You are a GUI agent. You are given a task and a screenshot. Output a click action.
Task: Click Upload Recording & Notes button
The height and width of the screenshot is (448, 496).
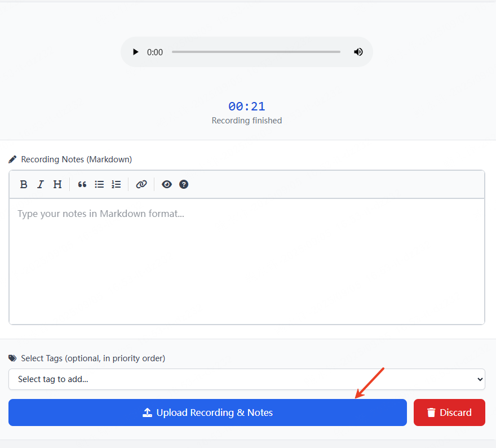click(x=207, y=412)
